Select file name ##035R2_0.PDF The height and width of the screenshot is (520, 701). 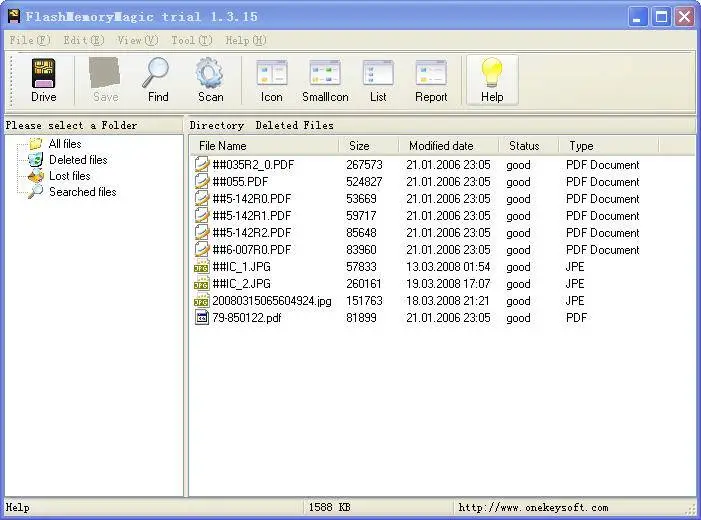coord(253,165)
